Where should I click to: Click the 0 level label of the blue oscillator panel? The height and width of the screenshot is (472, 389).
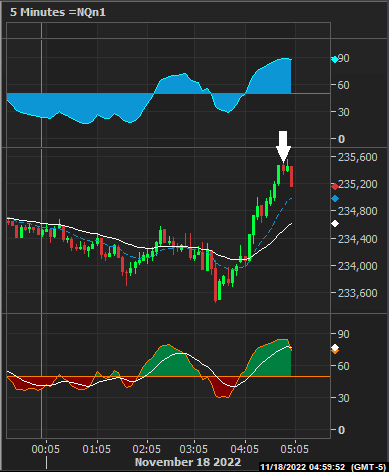click(341, 139)
